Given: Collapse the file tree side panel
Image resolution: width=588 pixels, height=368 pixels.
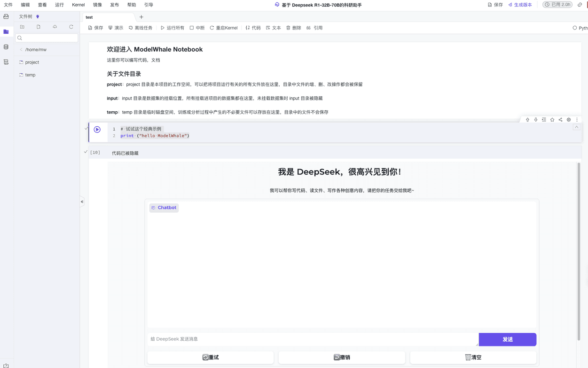Looking at the screenshot, I should [x=82, y=202].
